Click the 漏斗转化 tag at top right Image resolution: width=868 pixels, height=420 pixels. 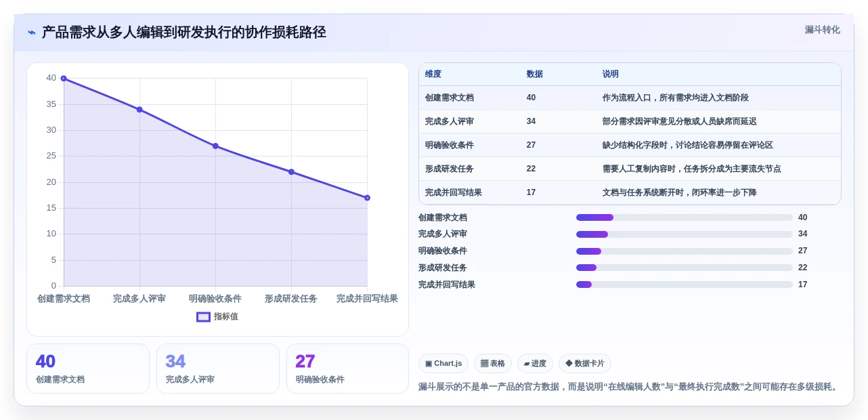(x=822, y=30)
